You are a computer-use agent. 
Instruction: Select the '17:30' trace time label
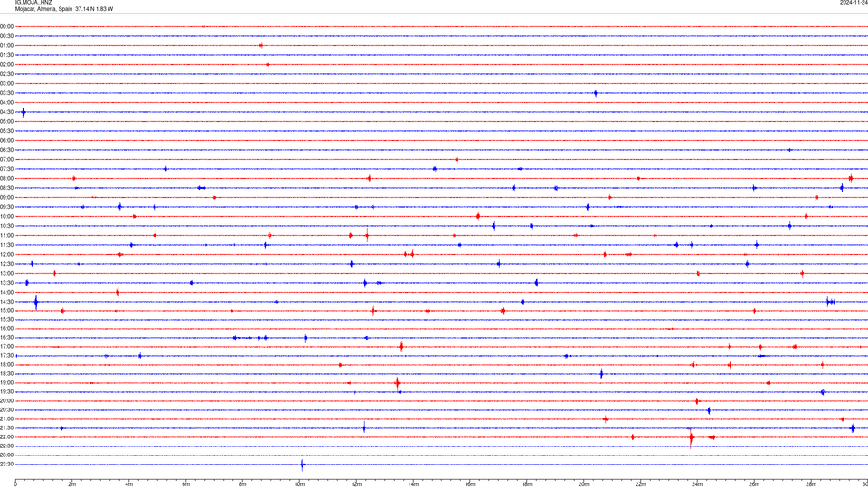tap(6, 356)
